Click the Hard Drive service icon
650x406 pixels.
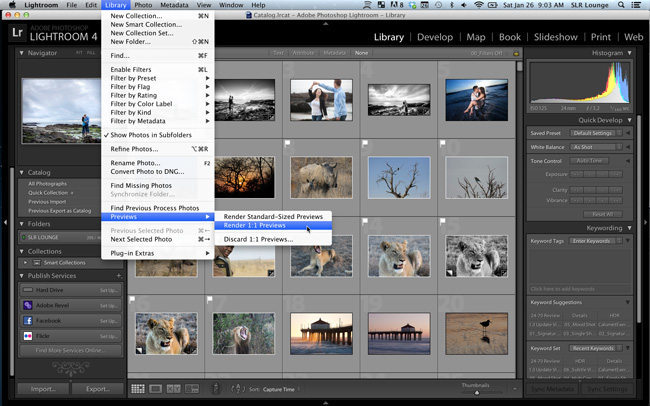pos(28,290)
